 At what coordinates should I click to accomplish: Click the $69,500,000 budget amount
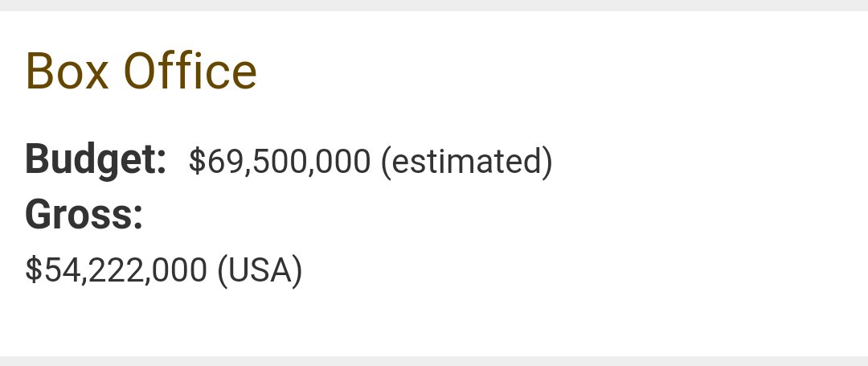(x=280, y=161)
